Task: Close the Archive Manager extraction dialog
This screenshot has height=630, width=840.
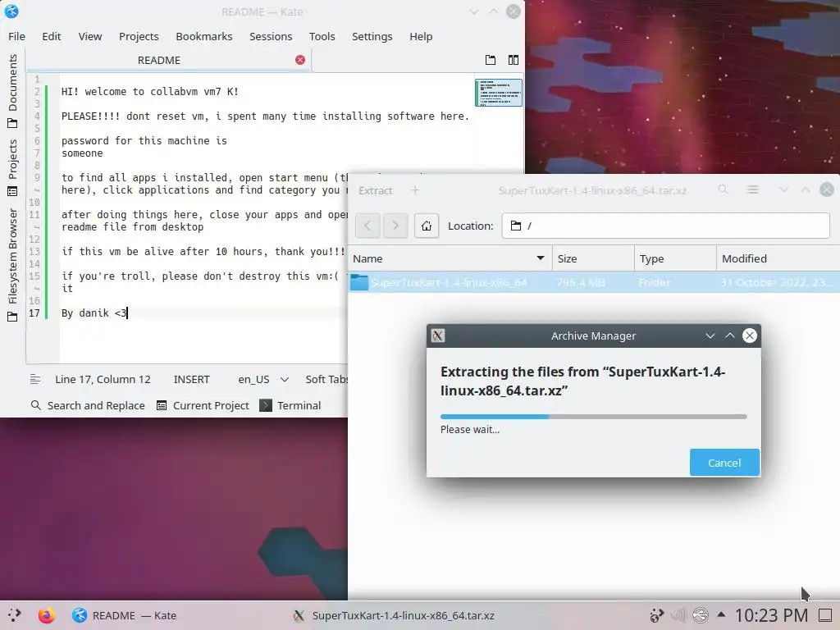Action: coord(750,336)
